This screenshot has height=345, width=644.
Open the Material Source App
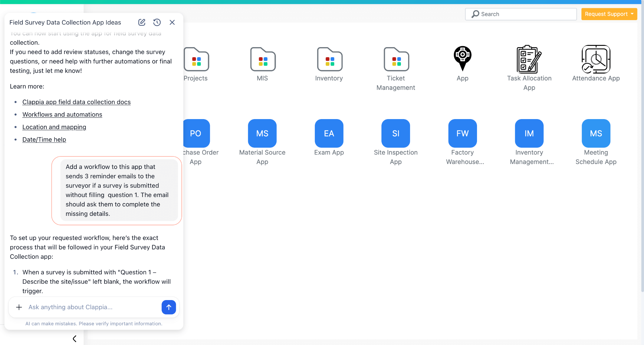(262, 133)
